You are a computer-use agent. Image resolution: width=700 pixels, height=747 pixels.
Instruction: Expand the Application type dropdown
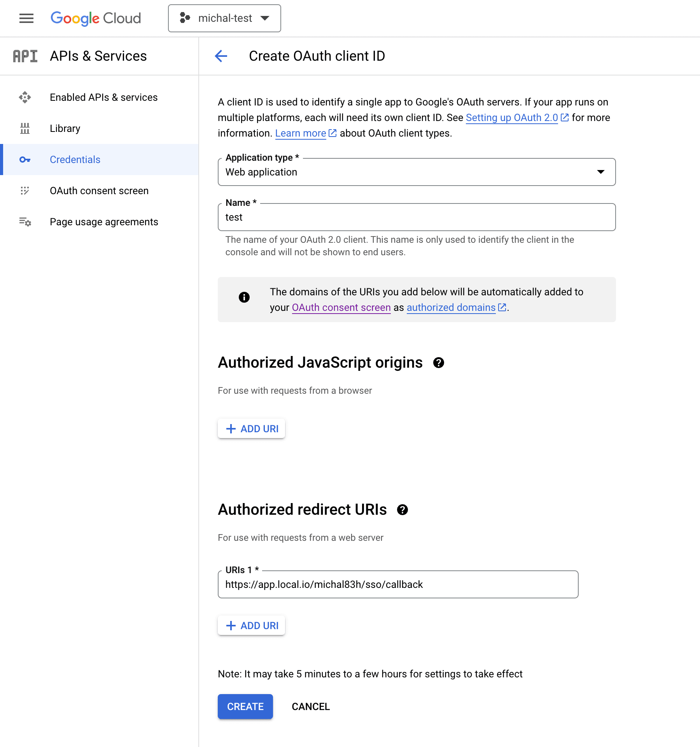[x=416, y=172]
